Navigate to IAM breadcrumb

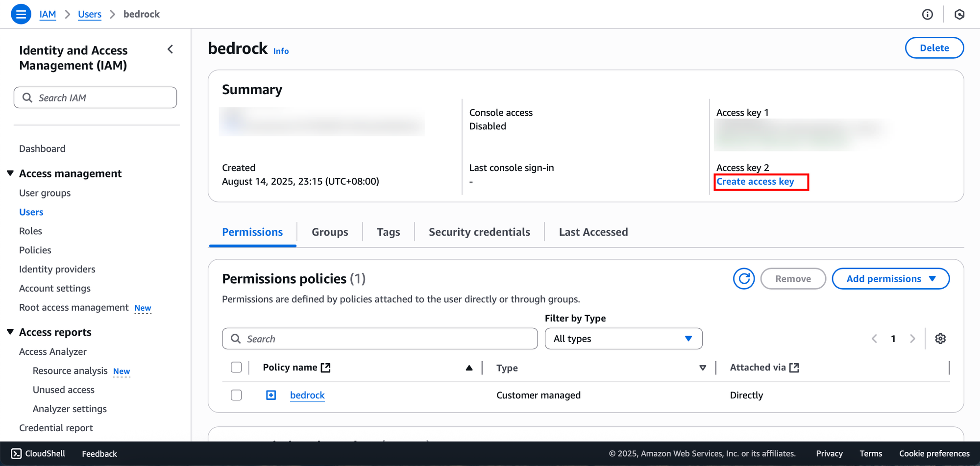(x=48, y=14)
